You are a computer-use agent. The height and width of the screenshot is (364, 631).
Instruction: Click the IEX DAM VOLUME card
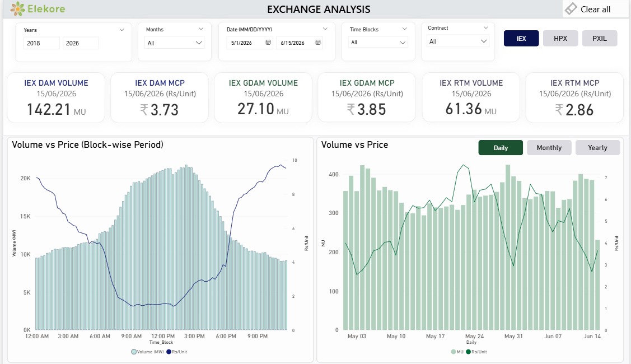[56, 98]
